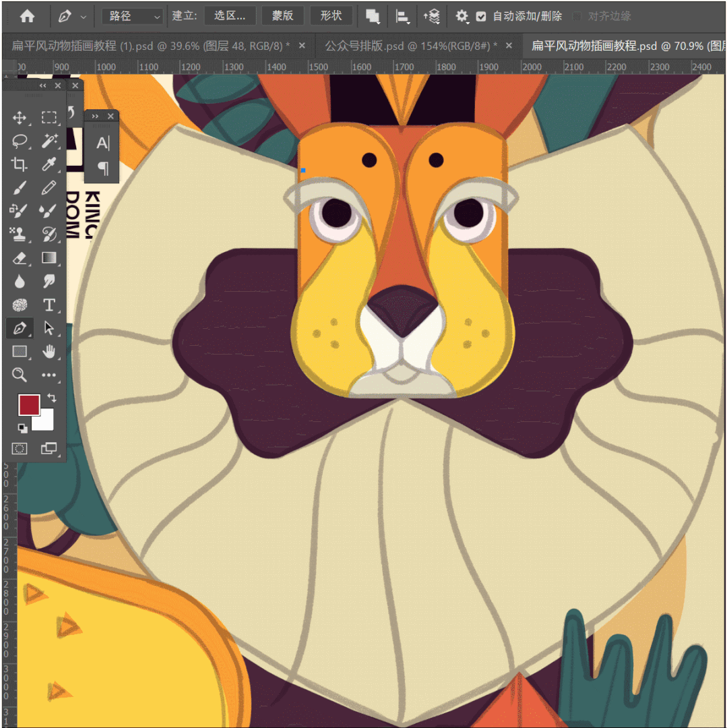
Task: Toggle the 对齐边缘 checkbox
Action: pyautogui.click(x=577, y=16)
